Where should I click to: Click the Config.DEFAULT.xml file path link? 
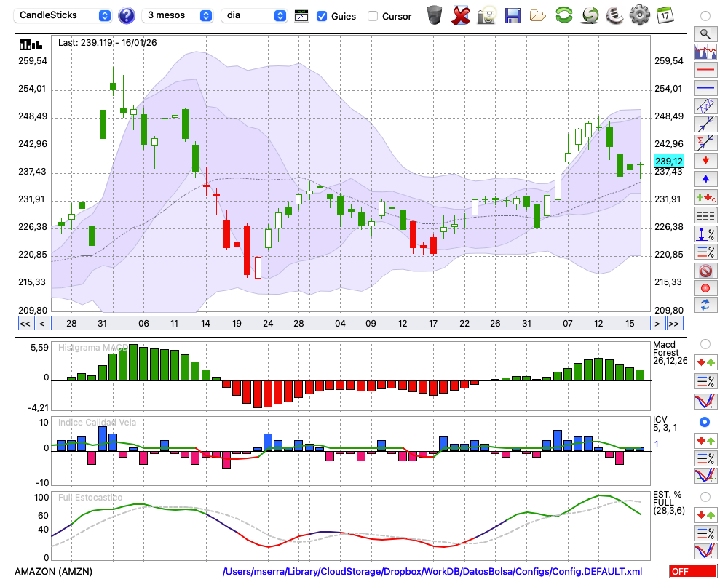tap(432, 572)
